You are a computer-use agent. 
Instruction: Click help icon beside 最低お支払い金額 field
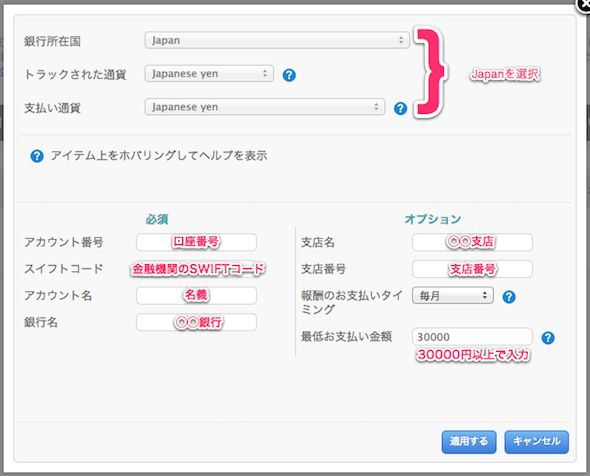coord(548,338)
